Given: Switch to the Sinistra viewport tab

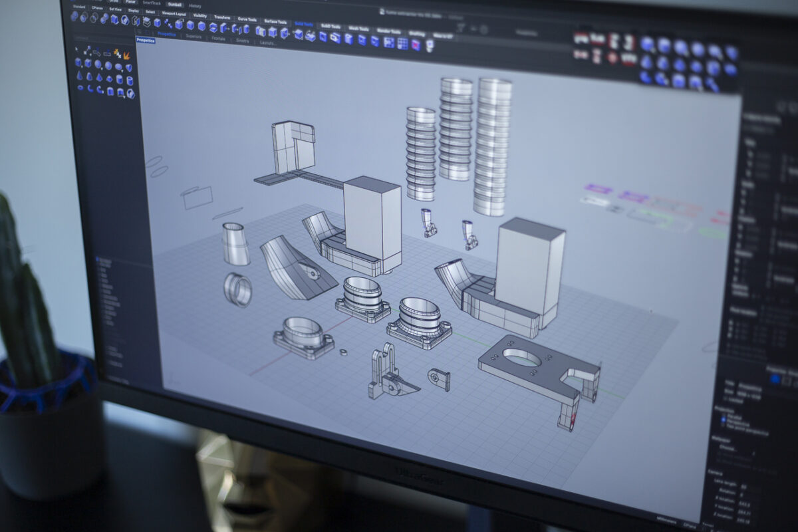Looking at the screenshot, I should point(243,41).
